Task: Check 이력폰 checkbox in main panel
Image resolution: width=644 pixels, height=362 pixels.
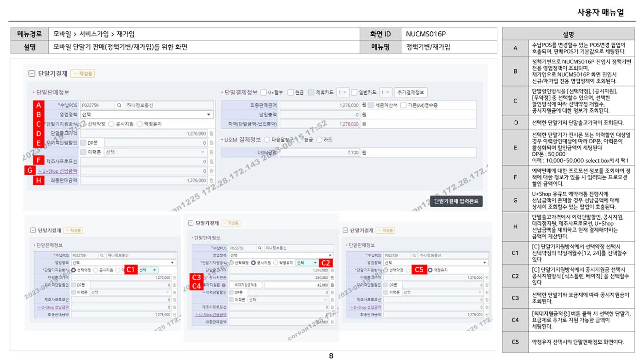Action: (83, 152)
